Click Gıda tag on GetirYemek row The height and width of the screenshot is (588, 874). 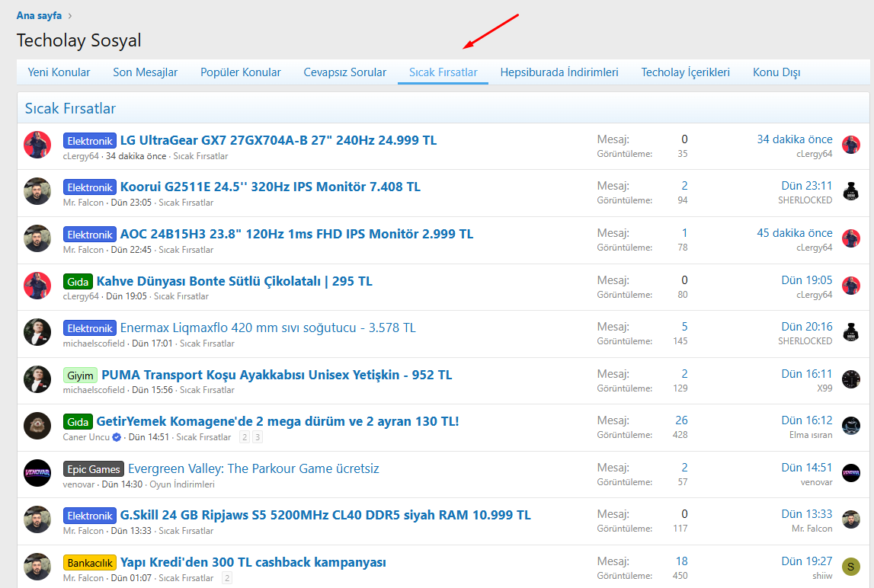(78, 422)
